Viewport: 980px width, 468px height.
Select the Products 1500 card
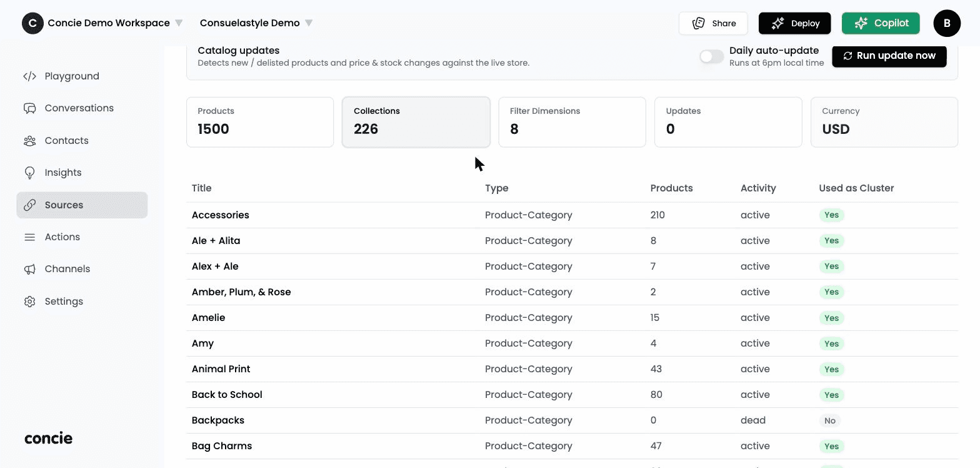(260, 122)
